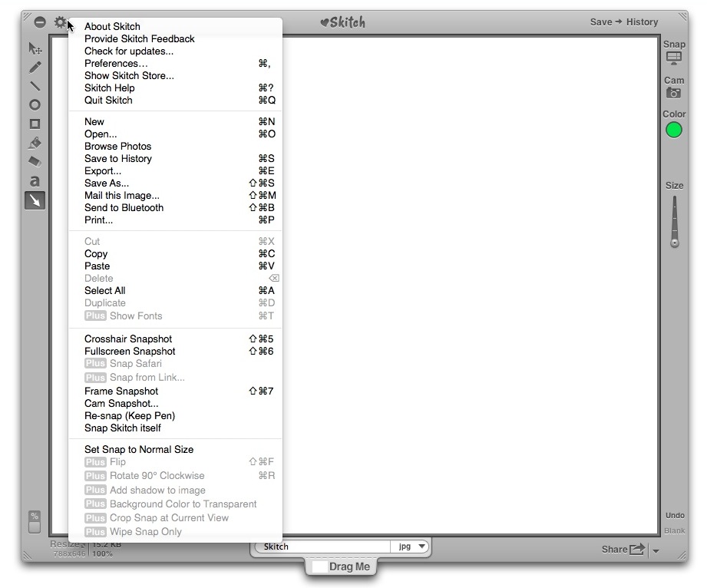Viewport: 707px width, 588px height.
Task: Choose Export... from the menu
Action: tap(103, 171)
